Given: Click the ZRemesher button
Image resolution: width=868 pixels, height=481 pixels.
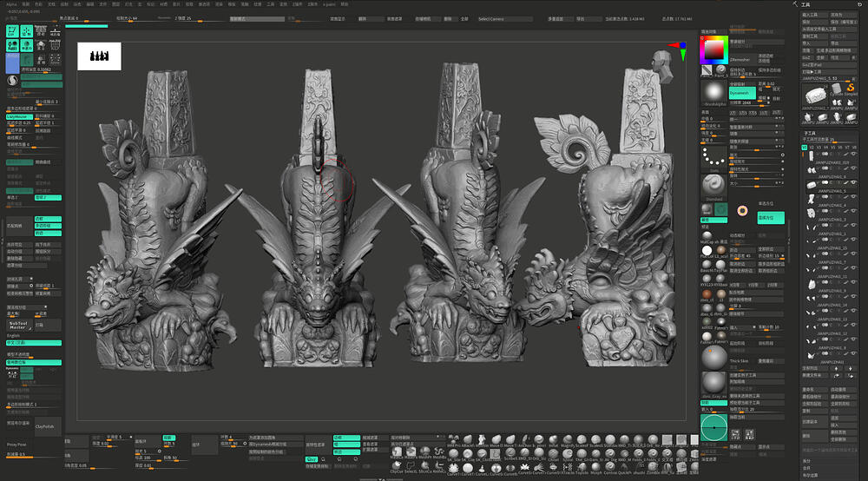Looking at the screenshot, I should pyautogui.click(x=739, y=60).
